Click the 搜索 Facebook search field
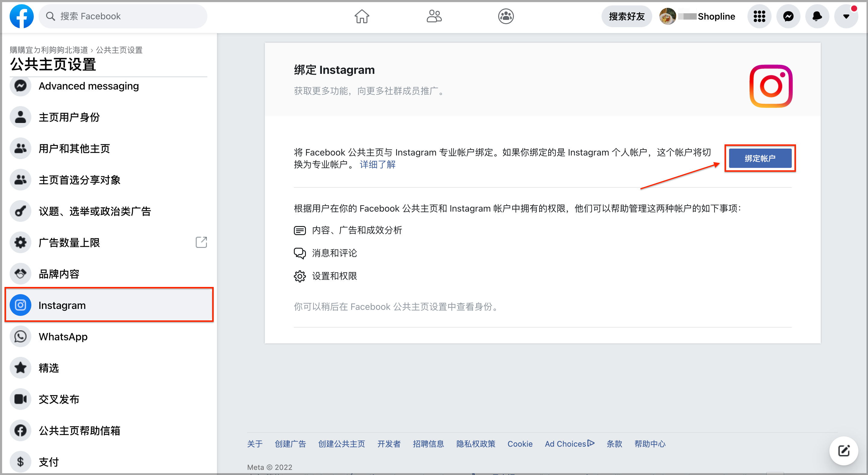This screenshot has height=475, width=868. 123,16
